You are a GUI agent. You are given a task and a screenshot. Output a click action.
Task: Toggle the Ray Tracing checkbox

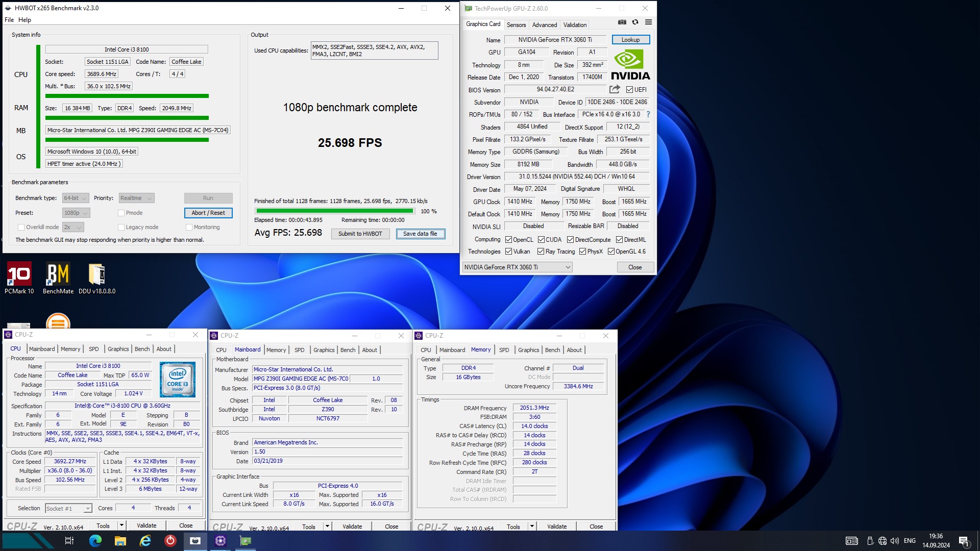(541, 251)
